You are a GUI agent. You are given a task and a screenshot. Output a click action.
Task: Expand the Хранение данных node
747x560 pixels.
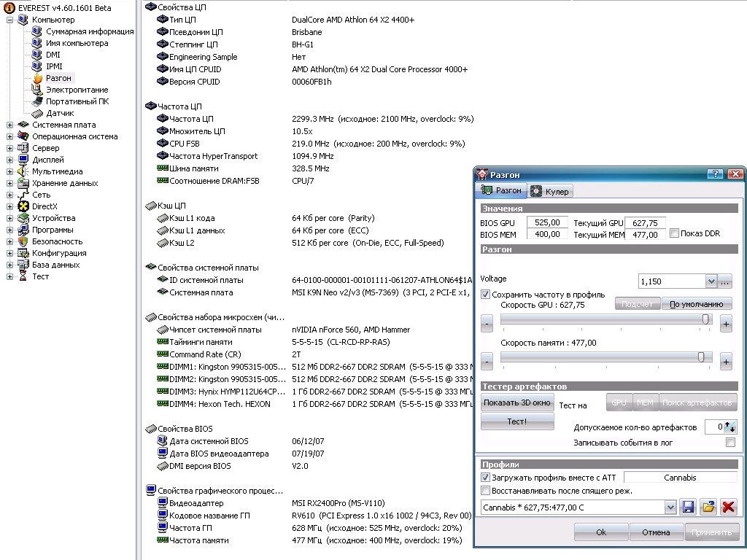coord(9,183)
